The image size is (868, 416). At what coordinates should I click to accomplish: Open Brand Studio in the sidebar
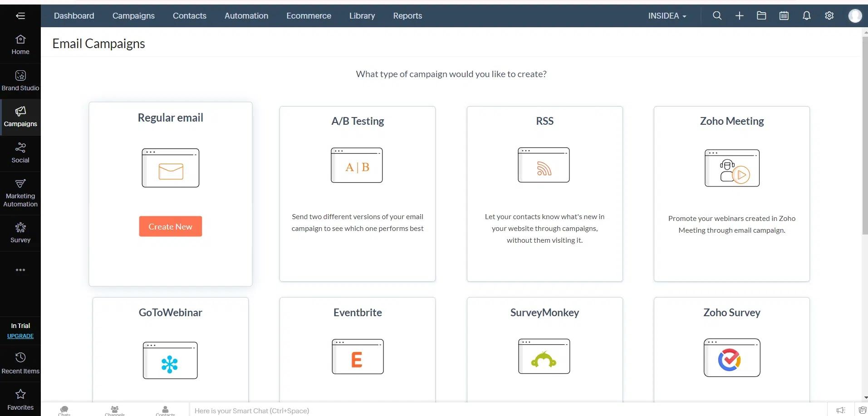20,81
